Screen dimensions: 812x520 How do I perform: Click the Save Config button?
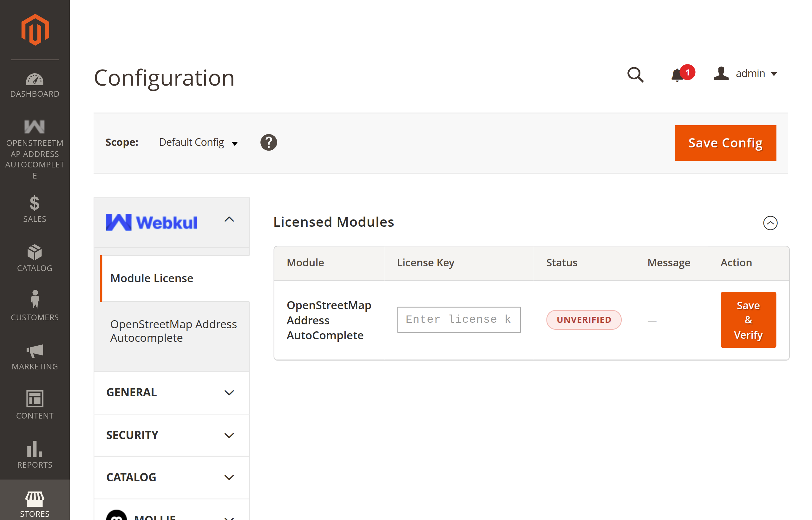tap(725, 143)
